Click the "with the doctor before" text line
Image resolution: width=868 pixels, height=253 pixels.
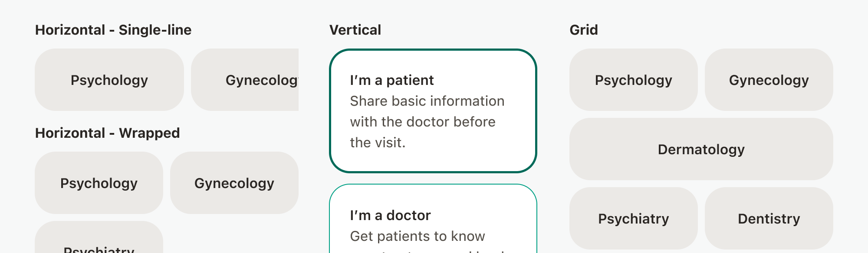(x=423, y=122)
